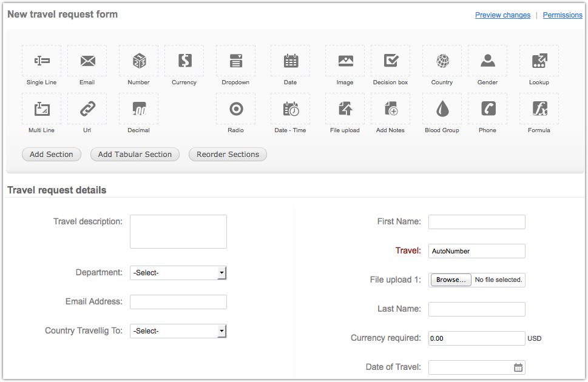The width and height of the screenshot is (588, 382).
Task: Pick the Email field icon
Action: 87,61
